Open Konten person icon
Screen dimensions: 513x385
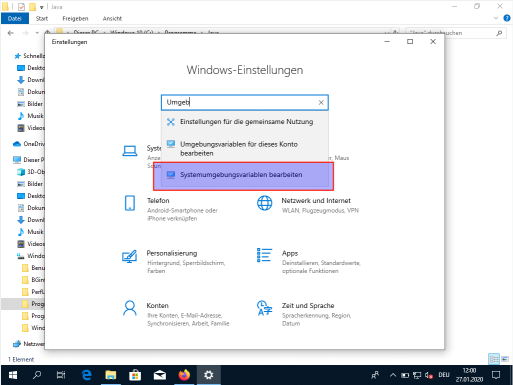coord(130,308)
